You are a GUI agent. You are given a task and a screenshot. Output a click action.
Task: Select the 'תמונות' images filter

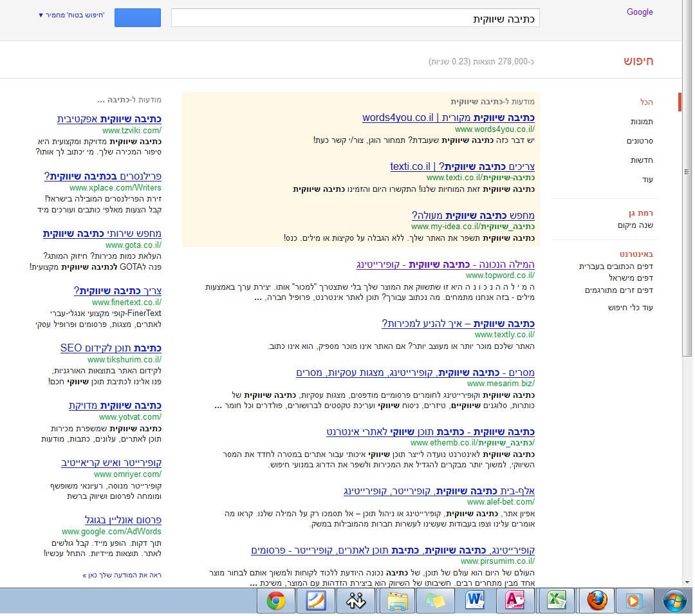click(x=642, y=122)
